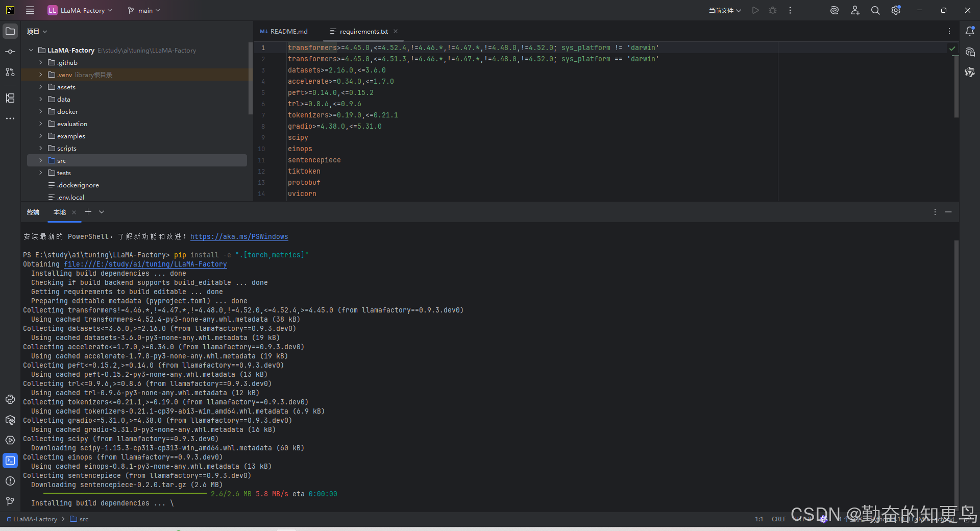The height and width of the screenshot is (531, 980).
Task: Collapse the LLaMA-Factory root folder
Action: pos(31,50)
